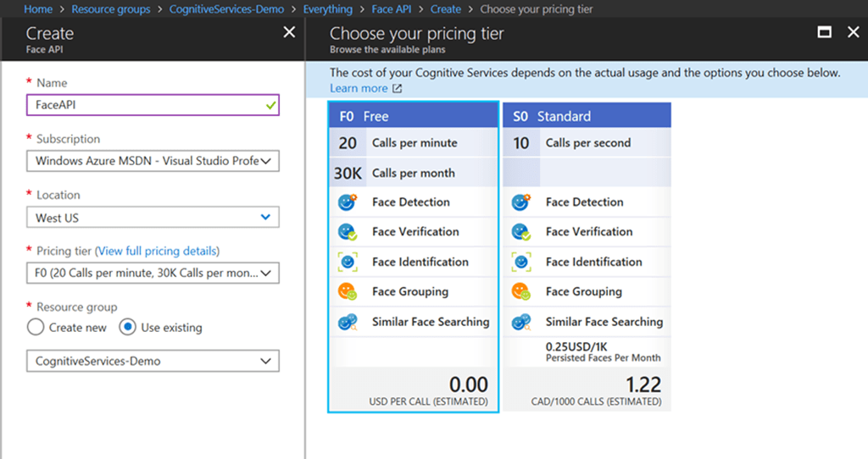The width and height of the screenshot is (868, 459).
Task: Choose the S0 Standard pricing tier header
Action: (x=587, y=116)
